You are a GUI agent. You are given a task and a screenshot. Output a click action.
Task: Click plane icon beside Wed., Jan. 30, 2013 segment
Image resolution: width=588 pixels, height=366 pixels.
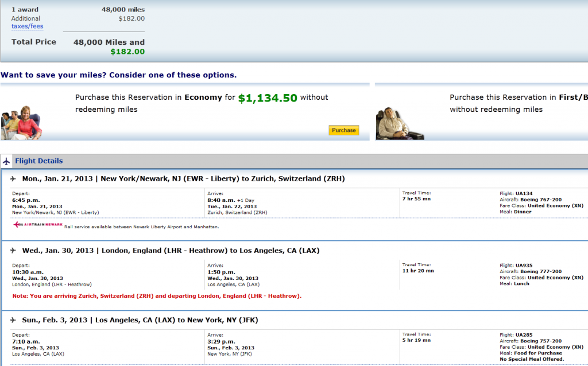pyautogui.click(x=14, y=250)
